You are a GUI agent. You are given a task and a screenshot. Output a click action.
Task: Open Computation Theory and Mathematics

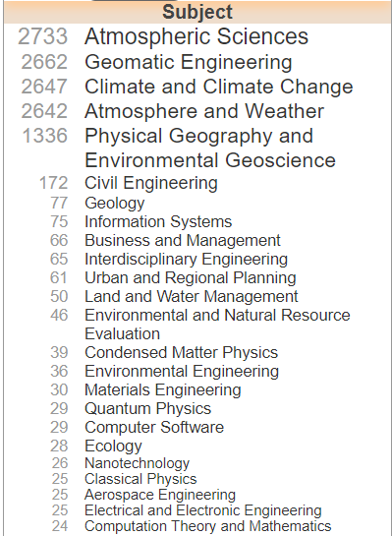point(207,526)
